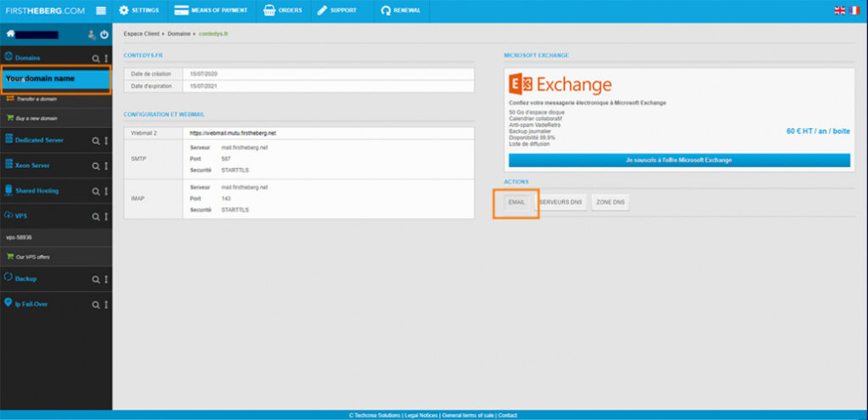Open General terms of sale footer link
Image resolution: width=868 pixels, height=420 pixels.
(x=468, y=415)
